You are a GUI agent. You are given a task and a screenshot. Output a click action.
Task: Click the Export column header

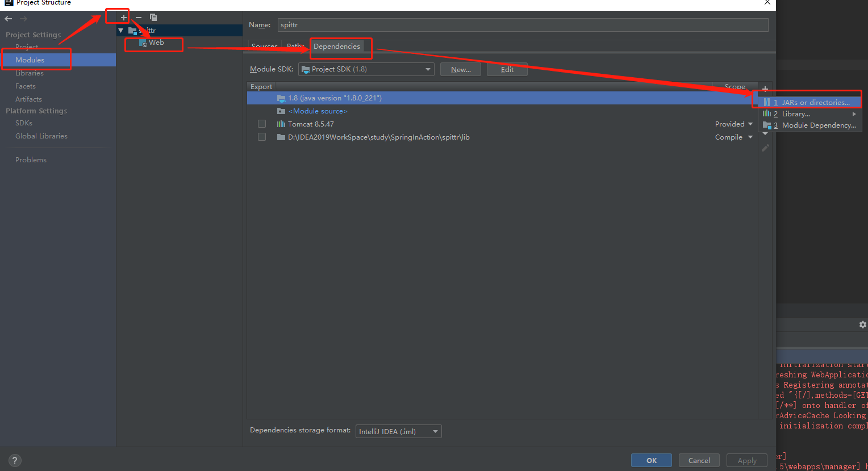tap(261, 87)
